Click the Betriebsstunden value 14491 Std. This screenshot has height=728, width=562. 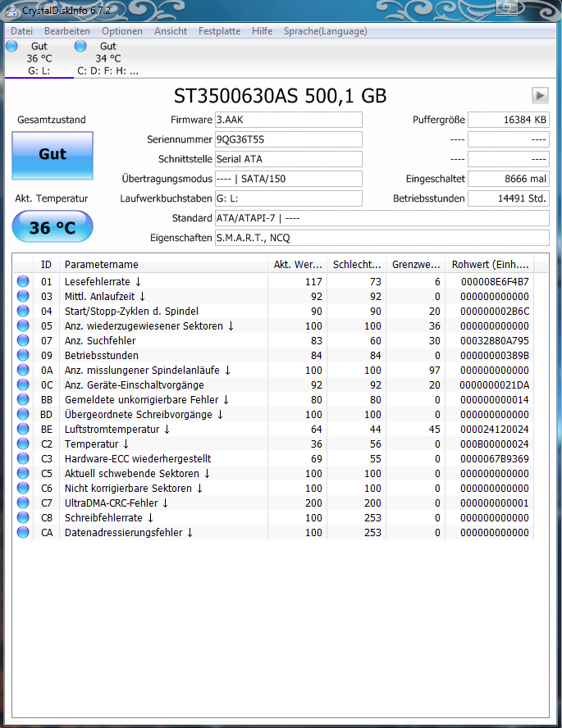click(x=508, y=198)
